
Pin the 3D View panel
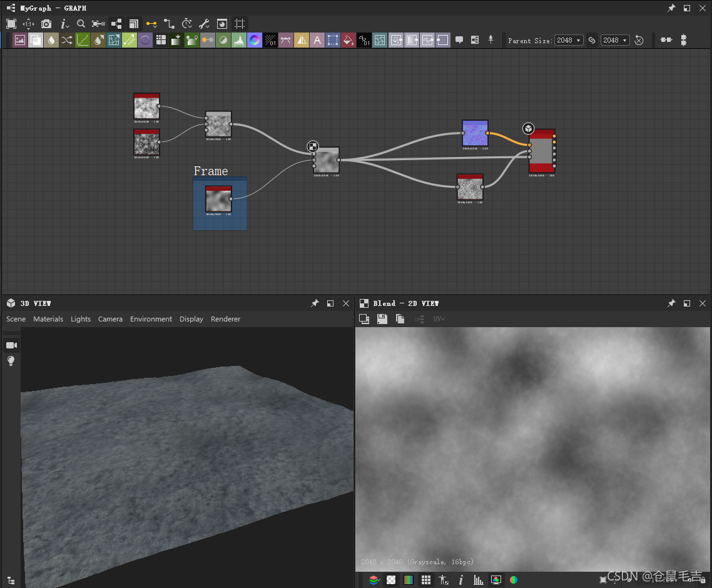tap(315, 303)
